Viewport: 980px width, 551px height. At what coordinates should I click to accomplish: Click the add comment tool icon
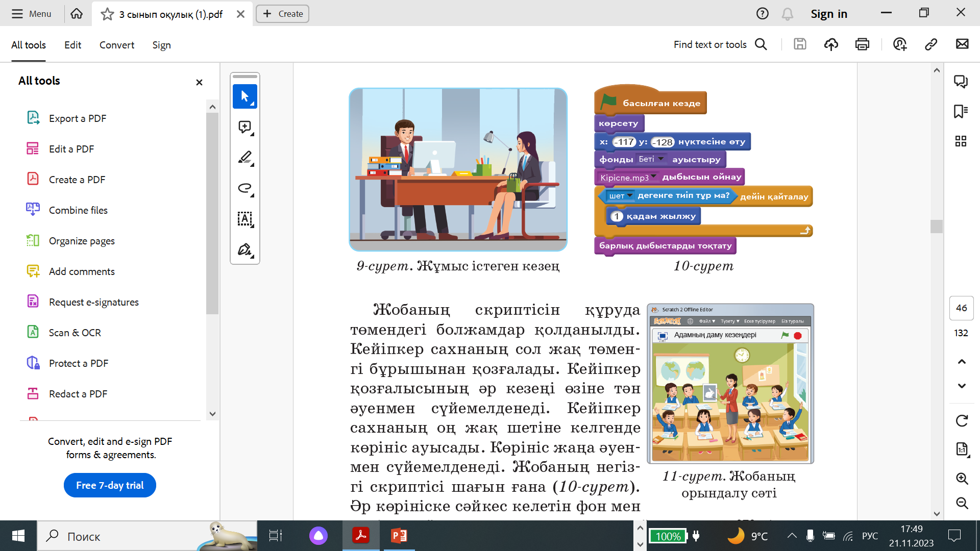(x=245, y=127)
